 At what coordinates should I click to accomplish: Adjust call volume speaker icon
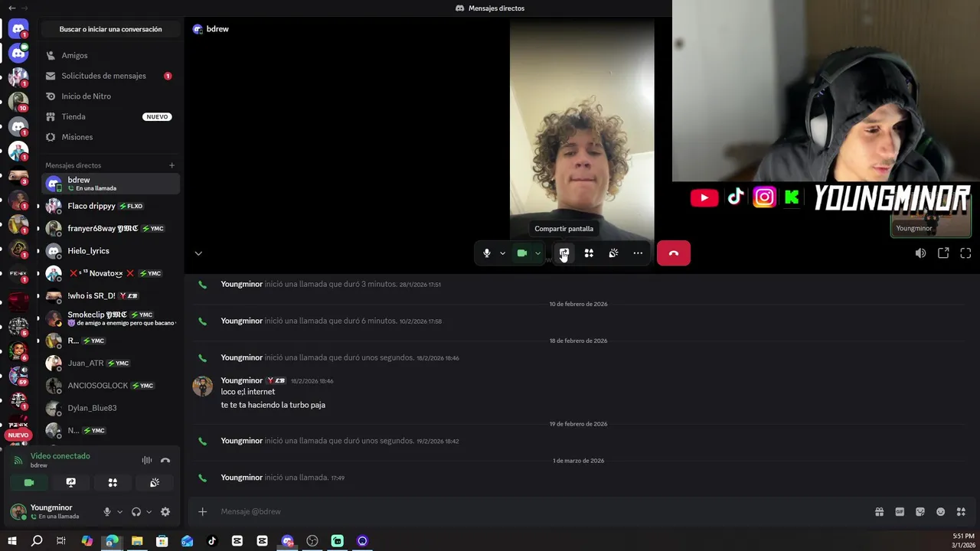point(920,253)
